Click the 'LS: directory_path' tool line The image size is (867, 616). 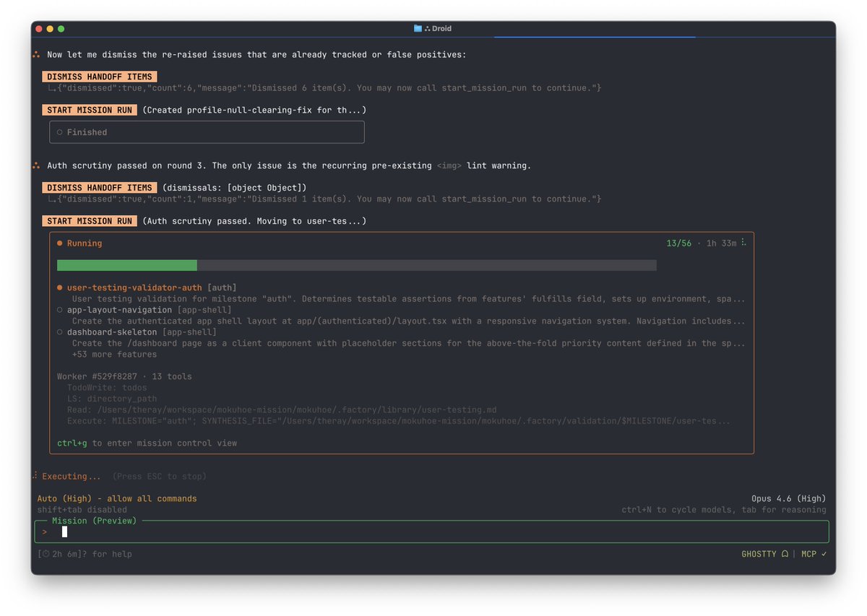112,399
